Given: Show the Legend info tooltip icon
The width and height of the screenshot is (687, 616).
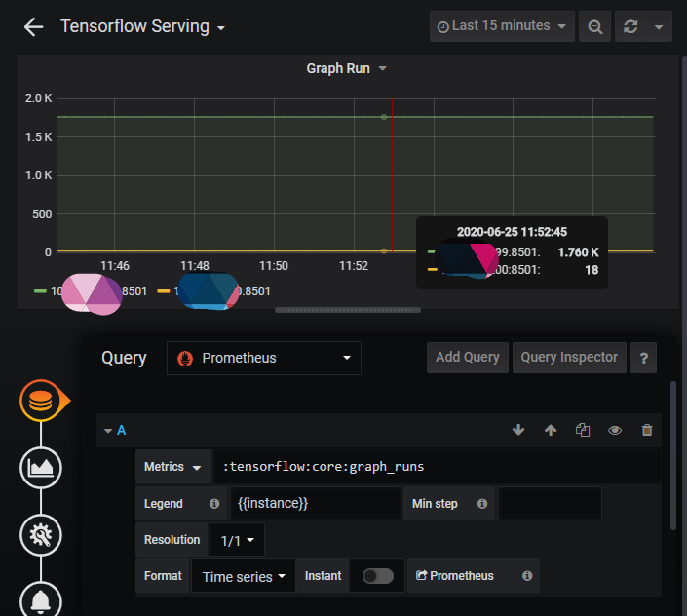Looking at the screenshot, I should pos(214,503).
